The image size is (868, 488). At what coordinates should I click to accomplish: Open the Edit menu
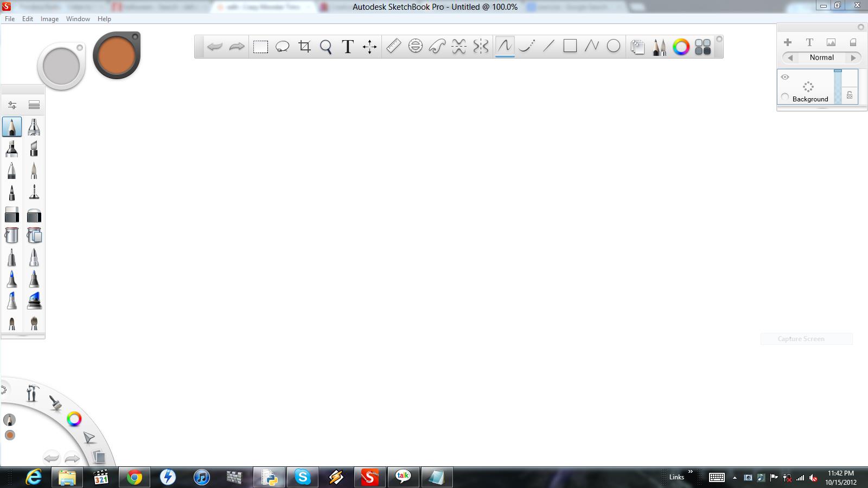[28, 19]
